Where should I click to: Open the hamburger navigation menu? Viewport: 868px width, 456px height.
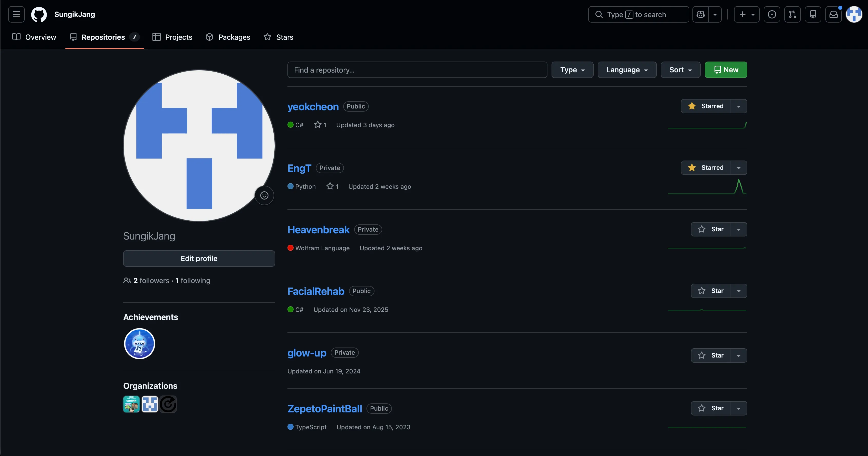[16, 14]
